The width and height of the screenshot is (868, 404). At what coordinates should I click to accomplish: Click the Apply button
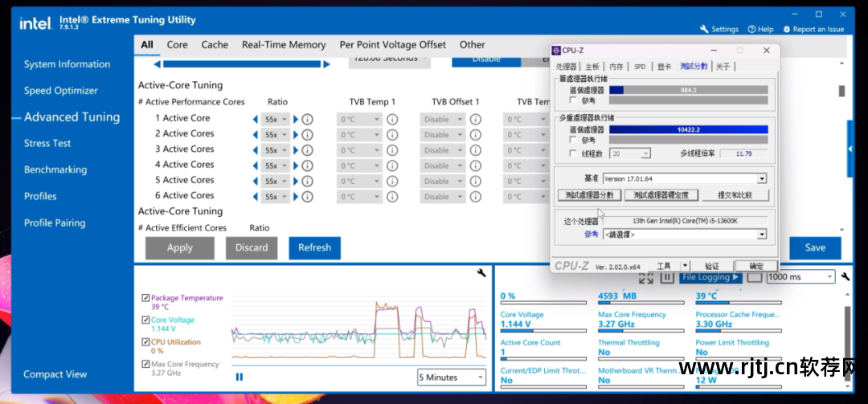pyautogui.click(x=179, y=247)
